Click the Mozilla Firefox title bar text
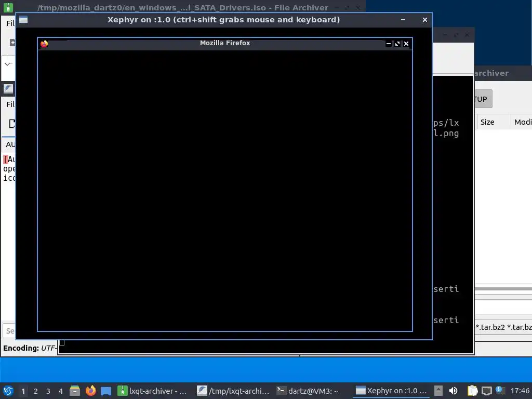Viewport: 532px width, 399px height. (225, 43)
